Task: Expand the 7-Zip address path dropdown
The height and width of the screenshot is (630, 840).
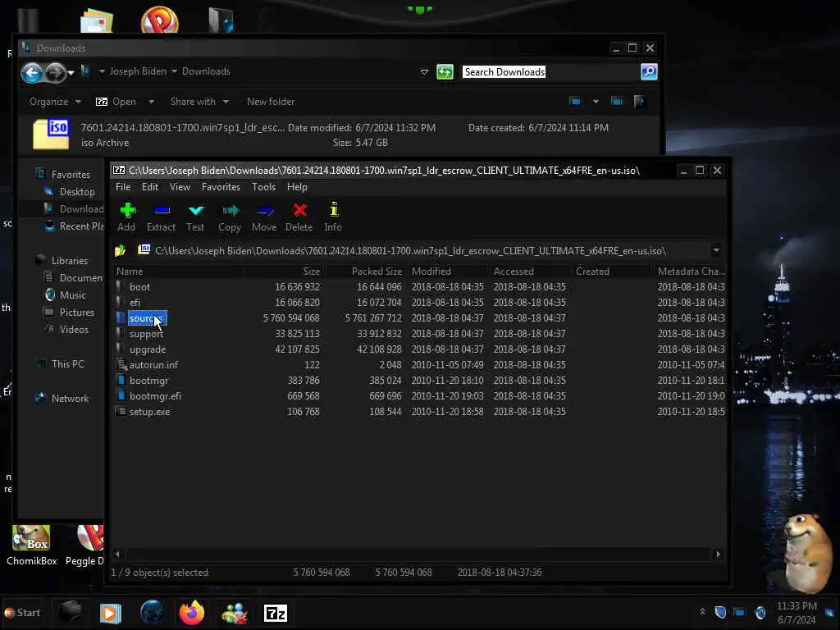Action: click(716, 250)
